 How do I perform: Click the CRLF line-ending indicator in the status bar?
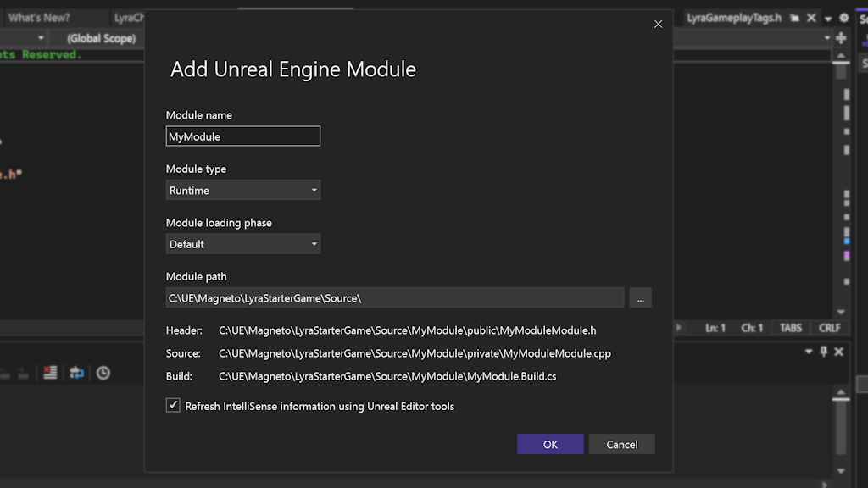tap(829, 328)
